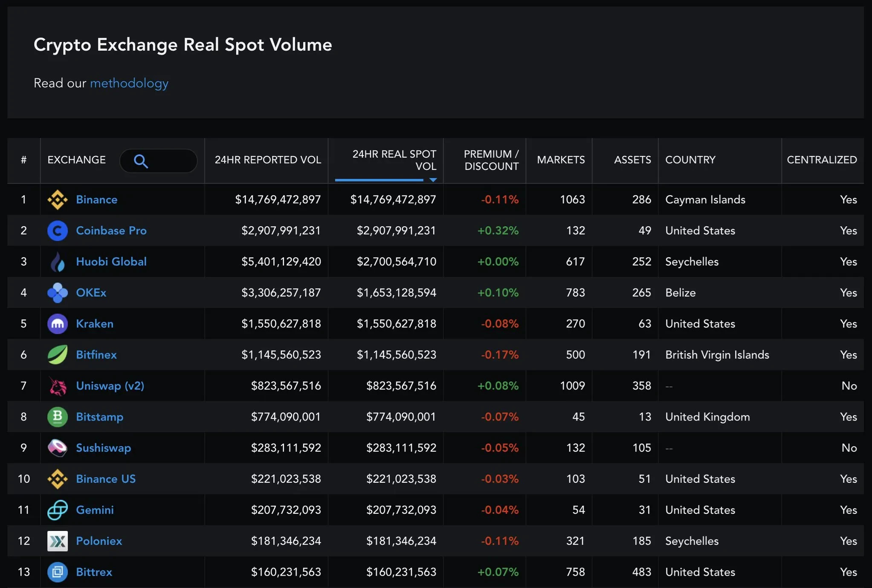Image resolution: width=872 pixels, height=588 pixels.
Task: Click Bitstamp assets count 13
Action: tap(645, 417)
